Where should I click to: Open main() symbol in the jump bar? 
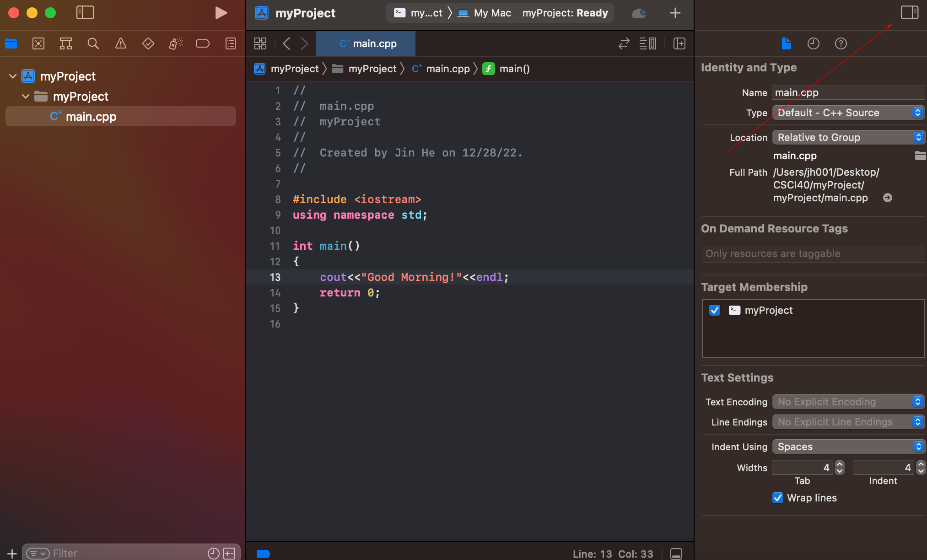pos(506,69)
